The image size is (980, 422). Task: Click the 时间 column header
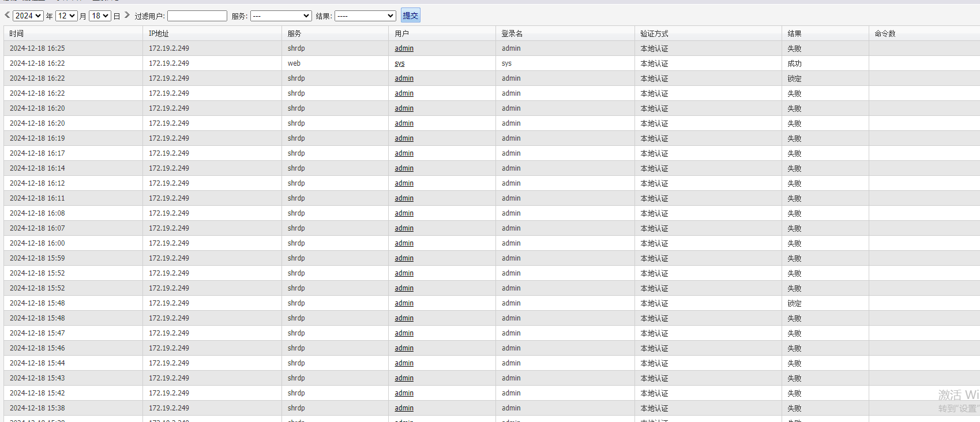(x=17, y=33)
